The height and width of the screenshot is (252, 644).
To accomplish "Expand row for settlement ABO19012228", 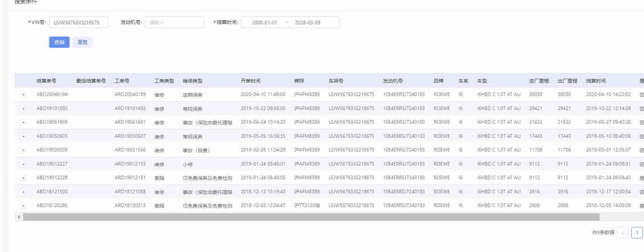I will pos(23,178).
